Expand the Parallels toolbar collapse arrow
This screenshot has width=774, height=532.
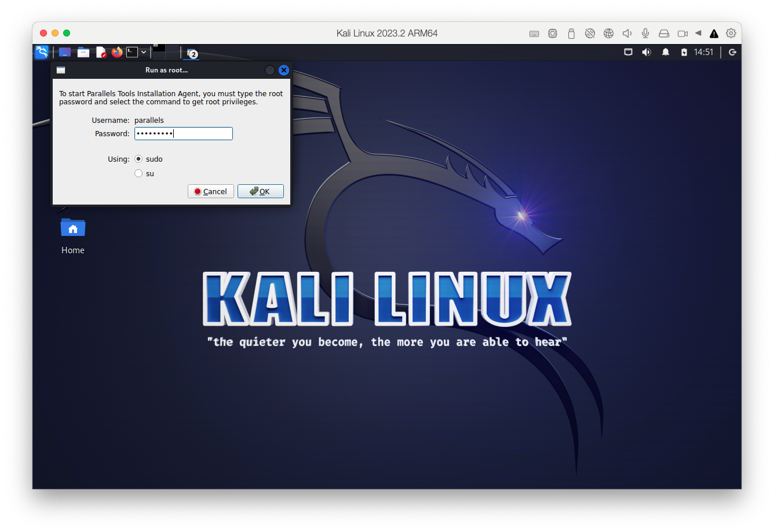click(698, 34)
